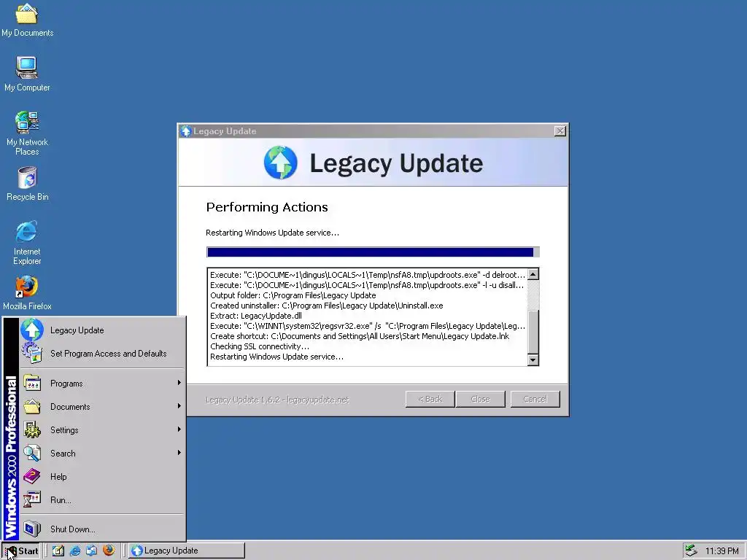Launch Internet Explorer from desktop
747x560 pixels.
click(x=27, y=243)
